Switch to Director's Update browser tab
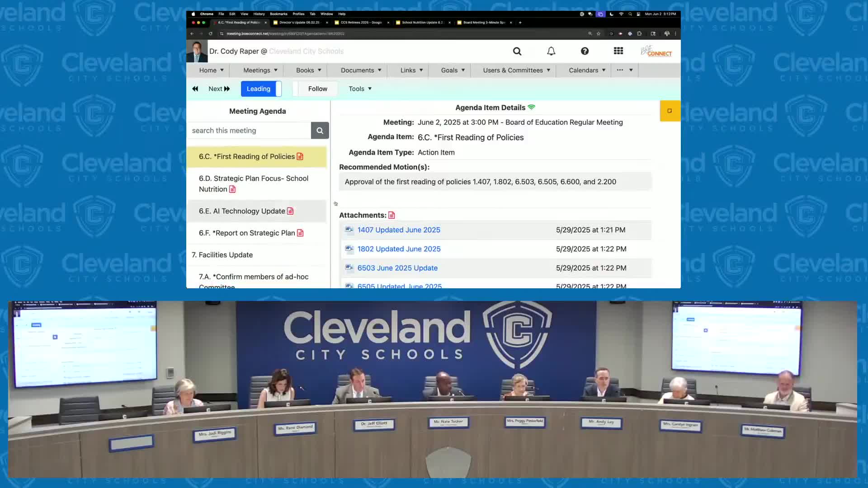 [x=299, y=23]
